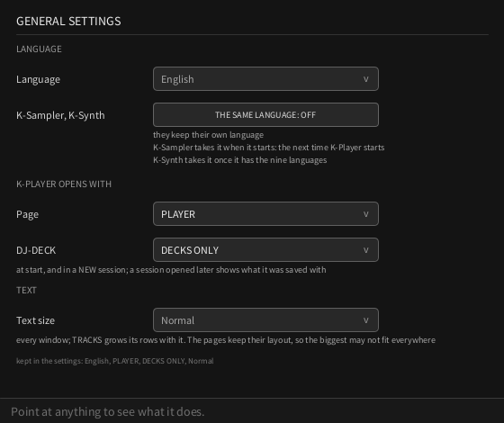
Task: Click the 'K-Synth takes it once' note
Action: pyautogui.click(x=239, y=160)
